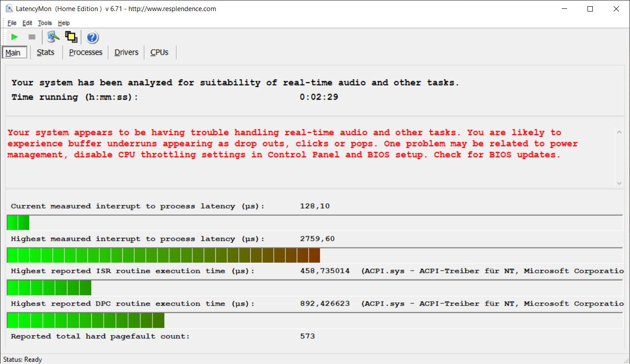Open the Help menu
This screenshot has height=364, width=630.
tap(64, 23)
